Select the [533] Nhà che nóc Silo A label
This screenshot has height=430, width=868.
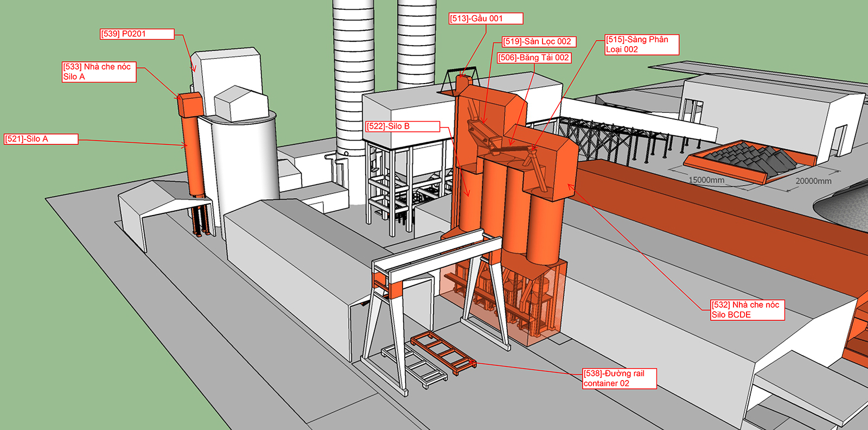tap(99, 72)
